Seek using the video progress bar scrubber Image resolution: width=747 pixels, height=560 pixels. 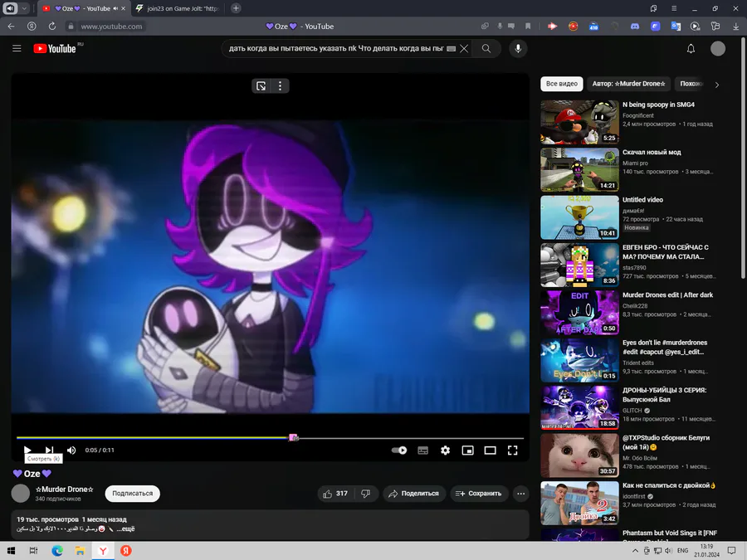click(294, 437)
